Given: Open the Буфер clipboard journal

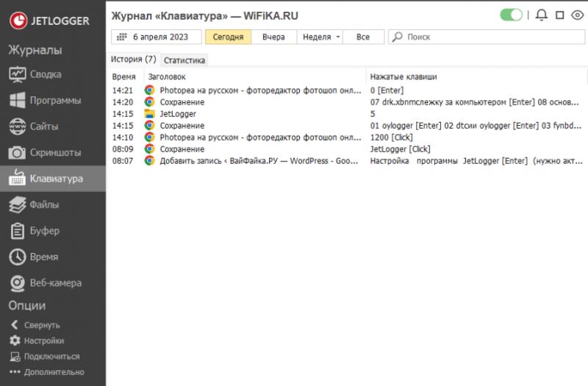Looking at the screenshot, I should pos(44,231).
